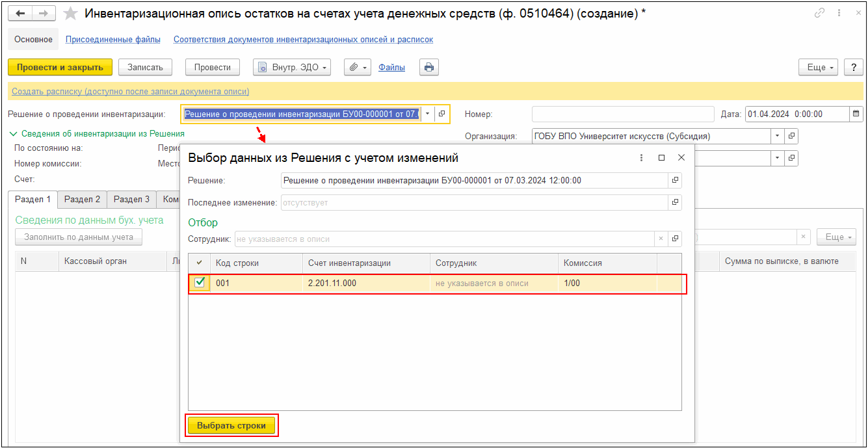Viewport: 868px width, 448px height.
Task: Go forward with the right arrow button
Action: (x=44, y=14)
